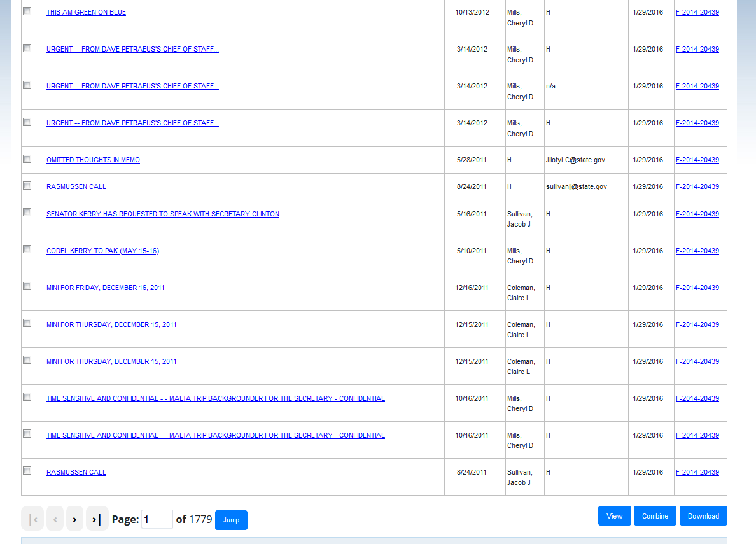Screen dimensions: 756x544
Task: Select checkbox for OMITTED THOUGHTS IN MEMO row
Action: coord(27,158)
